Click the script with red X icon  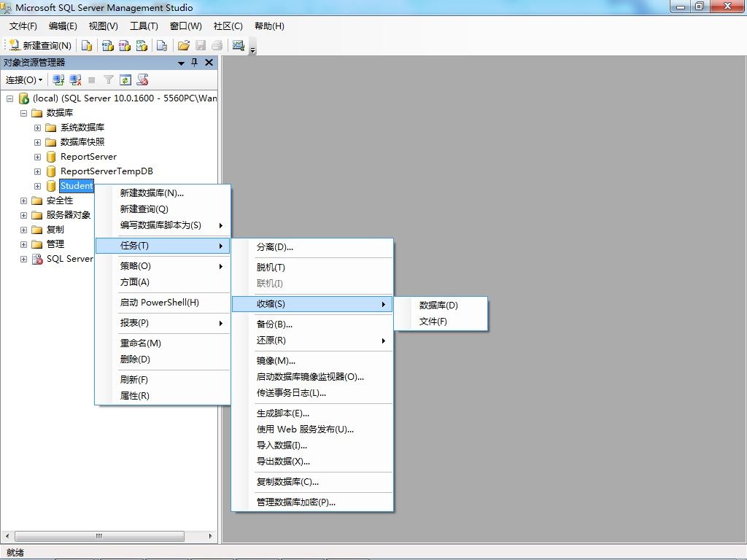pyautogui.click(x=142, y=80)
